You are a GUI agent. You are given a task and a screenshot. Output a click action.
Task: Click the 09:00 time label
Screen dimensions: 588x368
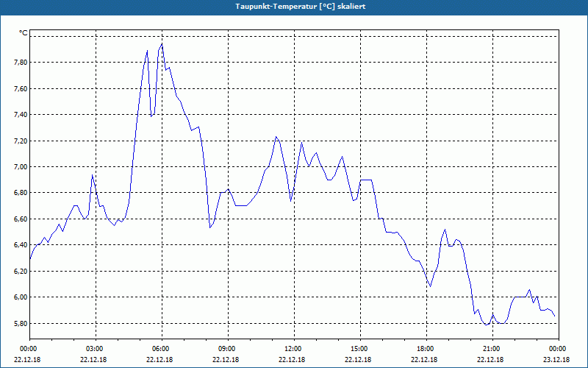click(228, 349)
